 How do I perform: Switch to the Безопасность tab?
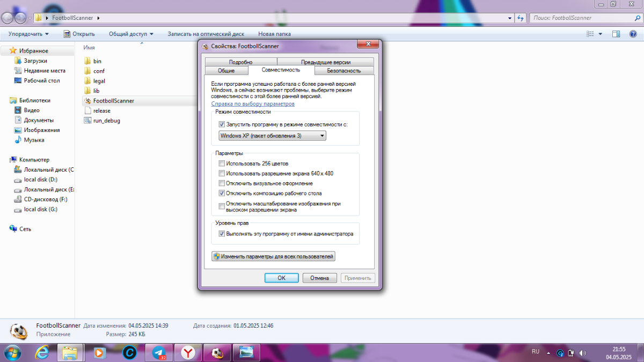click(343, 71)
